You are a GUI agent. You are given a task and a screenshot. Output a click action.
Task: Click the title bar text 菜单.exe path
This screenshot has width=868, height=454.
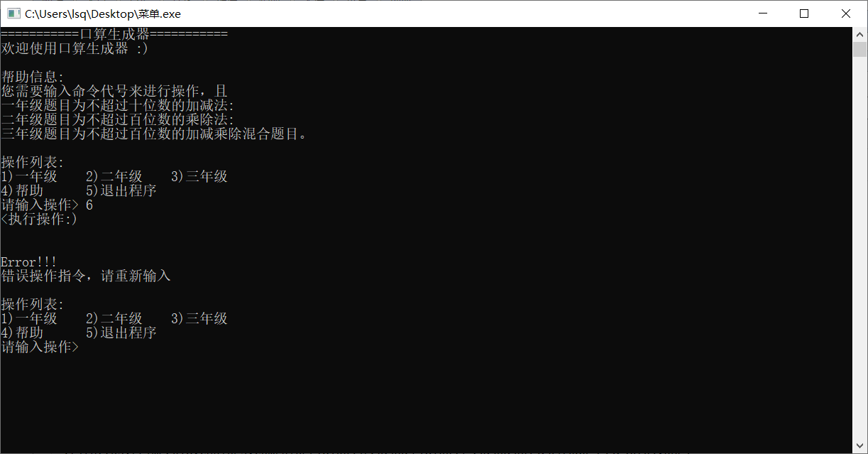tap(103, 13)
